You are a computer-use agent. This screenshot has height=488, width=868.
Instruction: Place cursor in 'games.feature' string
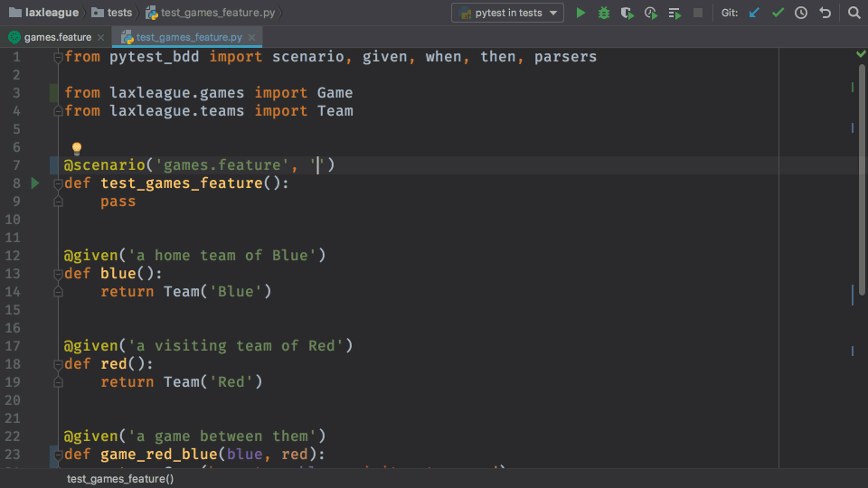[222, 164]
